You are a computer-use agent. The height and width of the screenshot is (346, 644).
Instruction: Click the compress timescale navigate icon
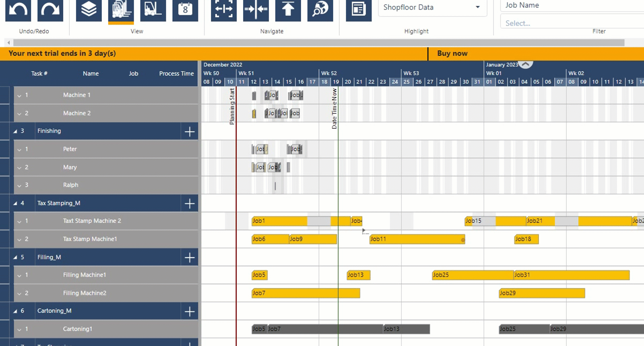point(256,10)
